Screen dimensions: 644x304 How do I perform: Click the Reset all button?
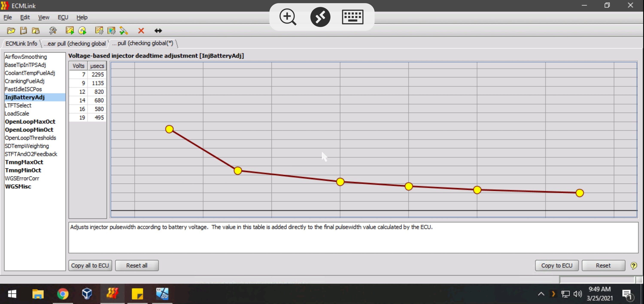click(x=137, y=265)
